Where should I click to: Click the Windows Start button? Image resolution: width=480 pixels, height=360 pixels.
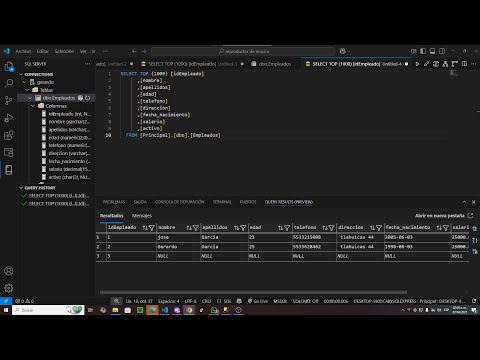click(6, 310)
